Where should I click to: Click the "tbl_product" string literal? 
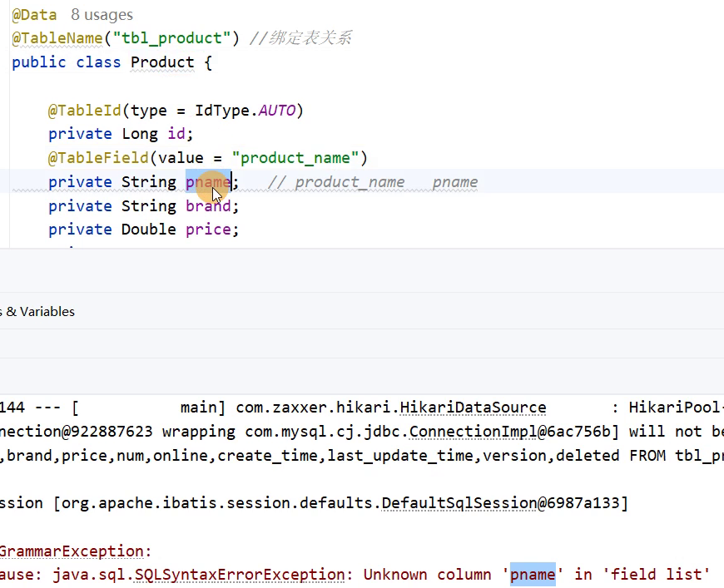[x=171, y=38]
